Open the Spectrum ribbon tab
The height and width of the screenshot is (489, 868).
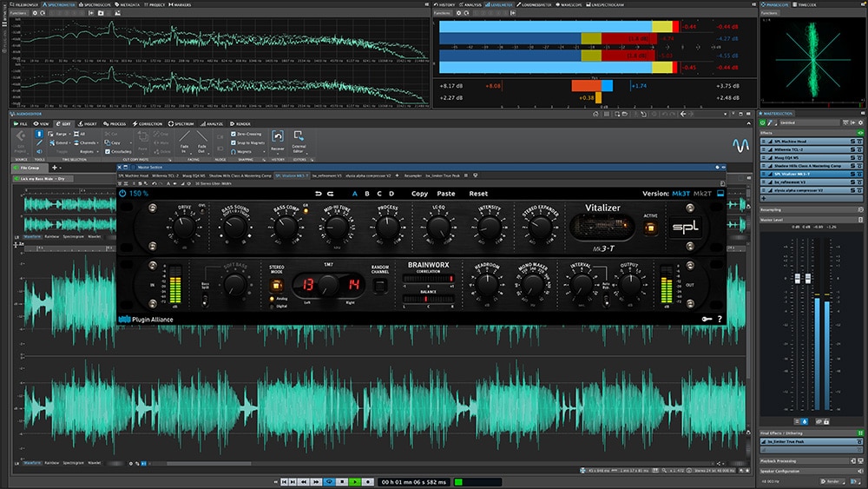pos(181,123)
